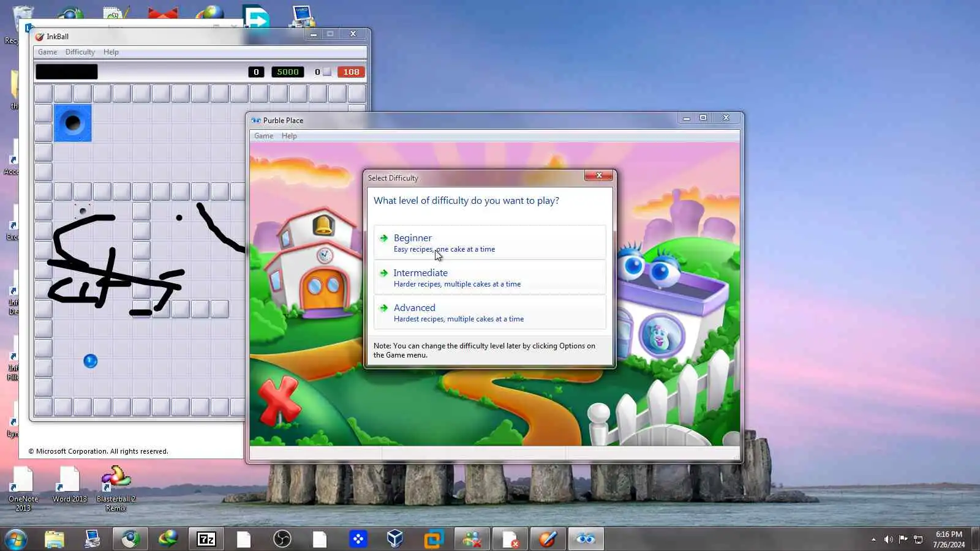Open Internet Download Manager from taskbar
980x551 pixels.
[x=168, y=539]
